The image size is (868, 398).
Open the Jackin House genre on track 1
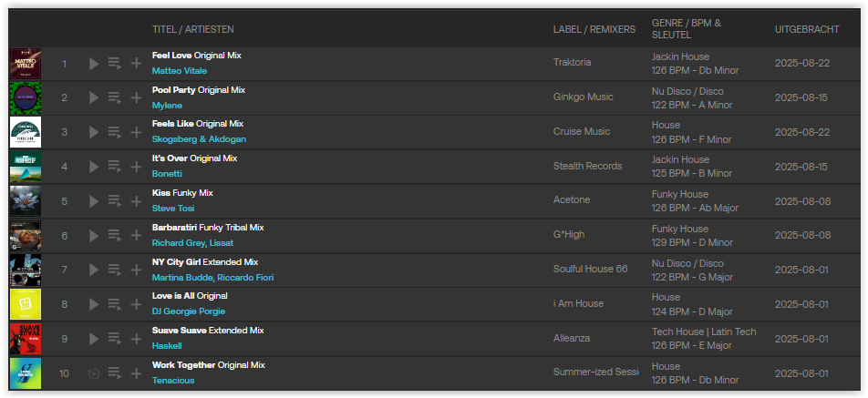(680, 56)
